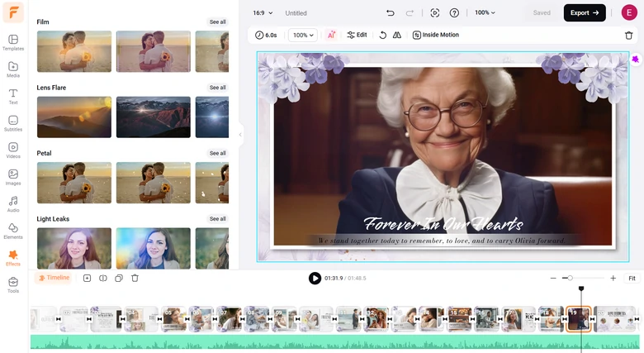Delete the selected element with trash icon
644x353 pixels.
point(629,36)
